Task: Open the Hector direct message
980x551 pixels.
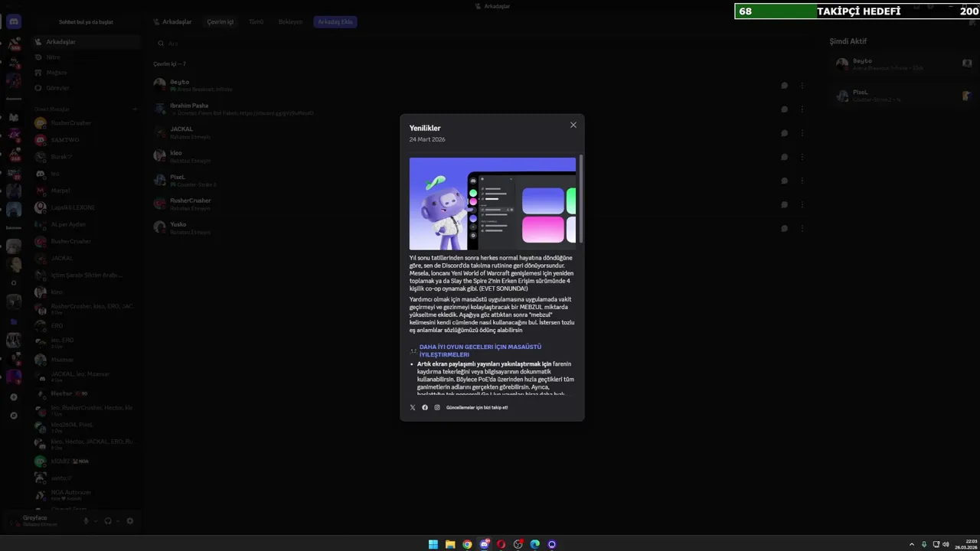Action: (x=86, y=393)
